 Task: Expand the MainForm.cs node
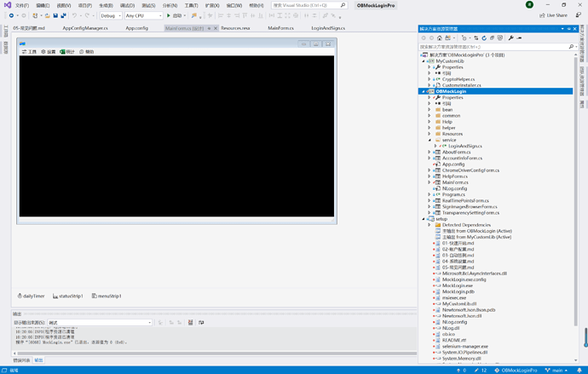[429, 182]
